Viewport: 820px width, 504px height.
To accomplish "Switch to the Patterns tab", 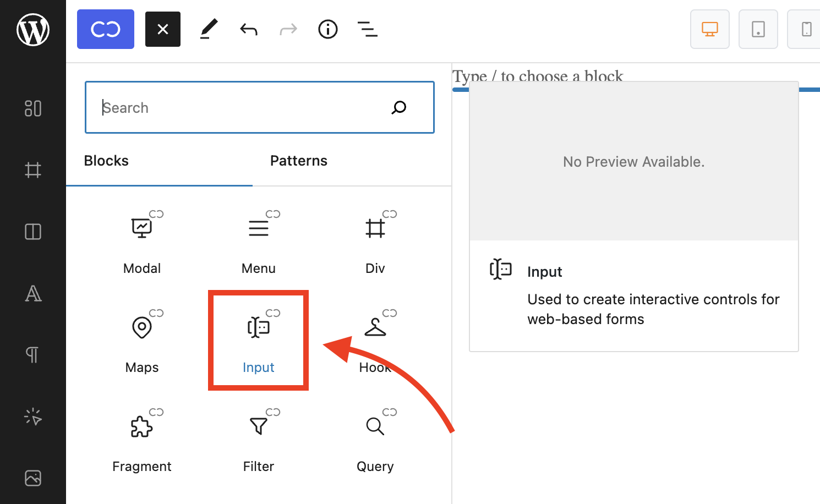I will click(299, 161).
